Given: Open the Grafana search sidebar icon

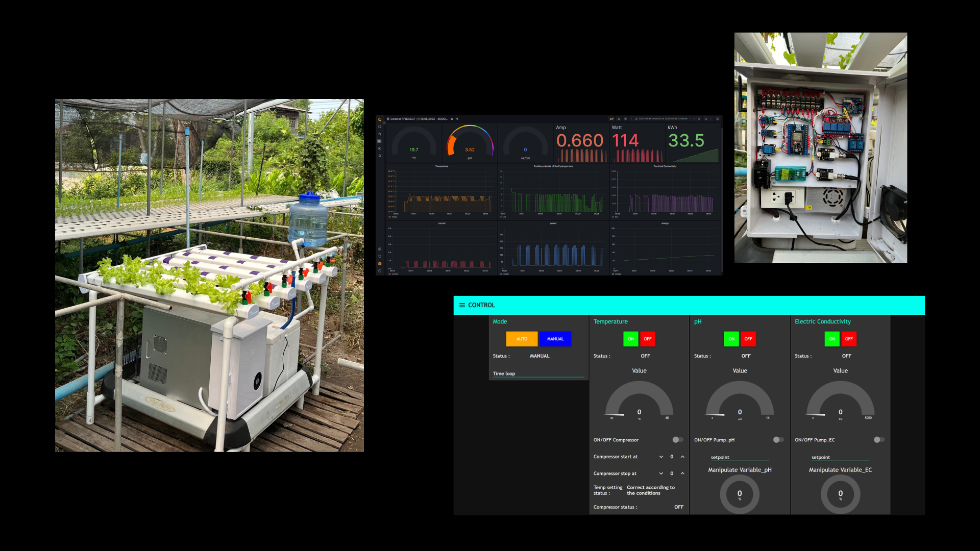Looking at the screenshot, I should [380, 127].
